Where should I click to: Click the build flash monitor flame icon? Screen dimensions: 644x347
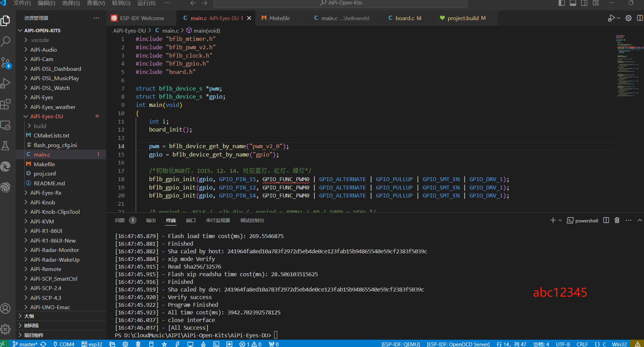[203, 344]
